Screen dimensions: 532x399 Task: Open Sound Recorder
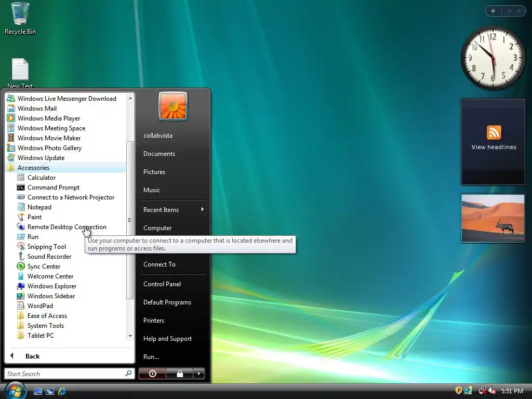coord(71,256)
